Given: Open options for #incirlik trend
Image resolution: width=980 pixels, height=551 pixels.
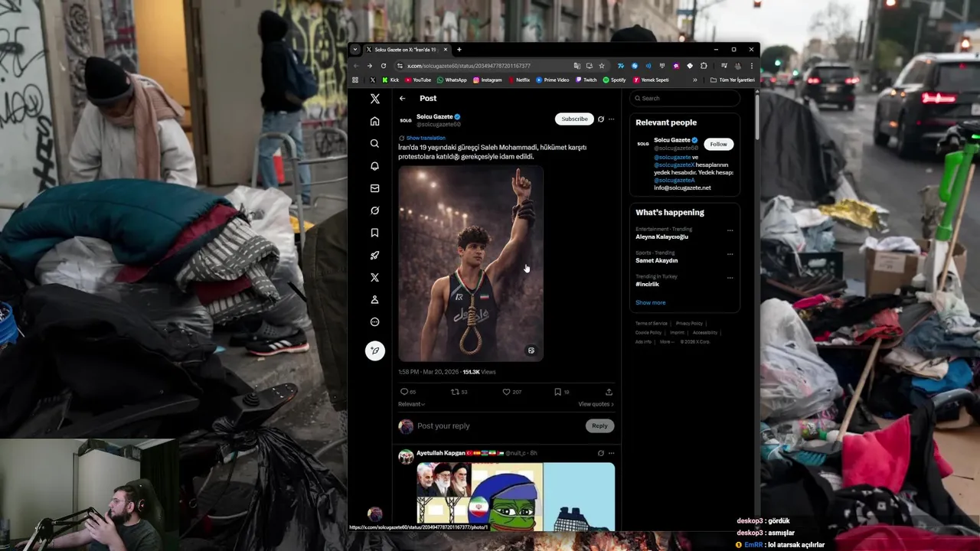Looking at the screenshot, I should coord(730,278).
